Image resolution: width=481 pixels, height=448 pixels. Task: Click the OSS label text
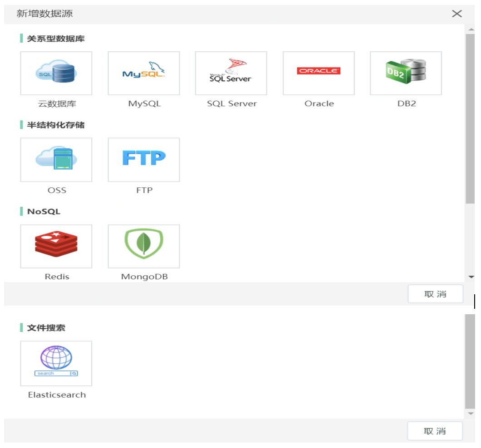click(57, 190)
